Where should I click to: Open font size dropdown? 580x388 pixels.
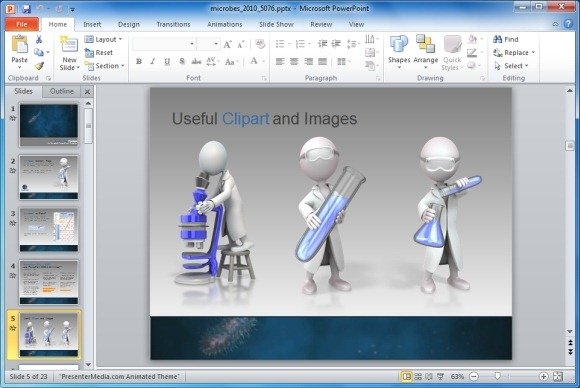pyautogui.click(x=216, y=44)
